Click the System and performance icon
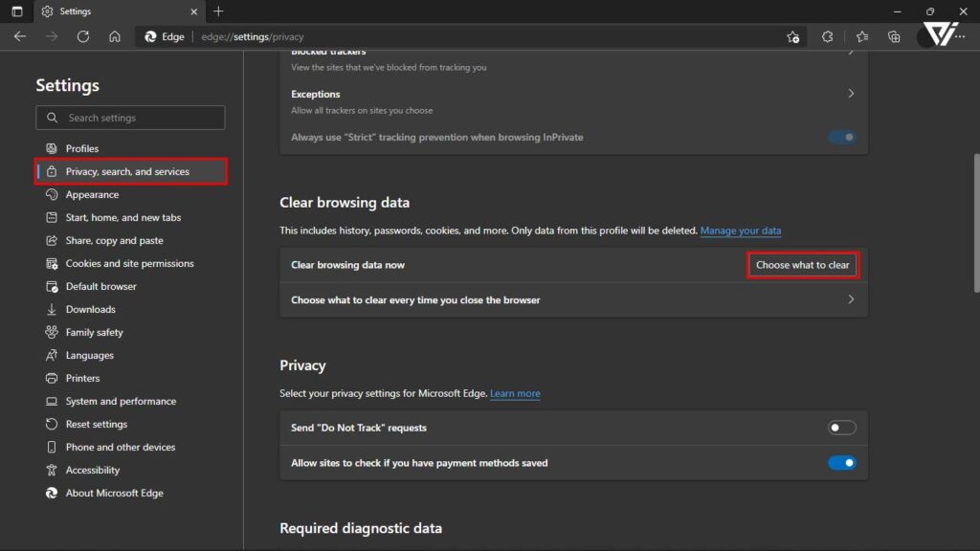The height and width of the screenshot is (551, 980). click(x=52, y=401)
